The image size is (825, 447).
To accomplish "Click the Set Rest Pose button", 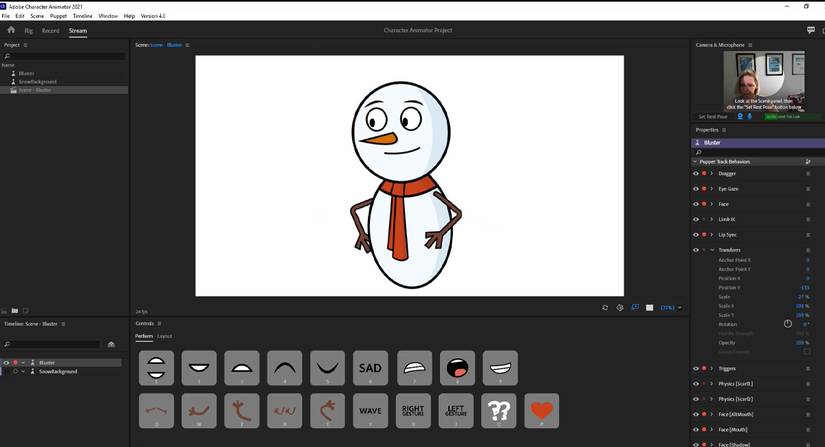I will pos(713,117).
